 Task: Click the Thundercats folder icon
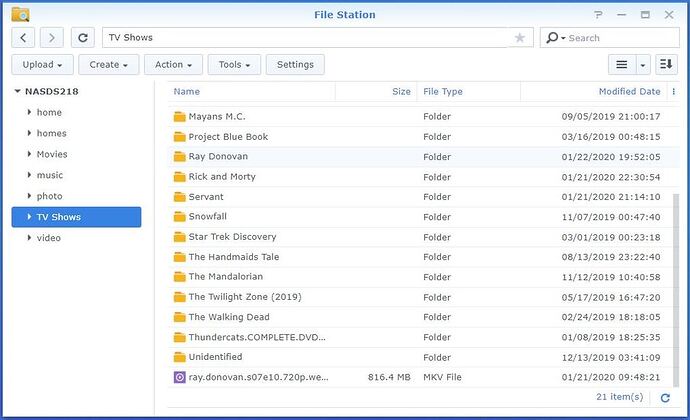point(180,337)
